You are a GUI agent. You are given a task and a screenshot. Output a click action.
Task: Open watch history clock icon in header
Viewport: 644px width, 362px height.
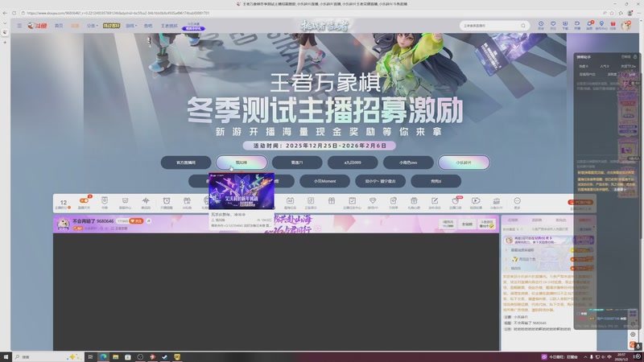(541, 25)
